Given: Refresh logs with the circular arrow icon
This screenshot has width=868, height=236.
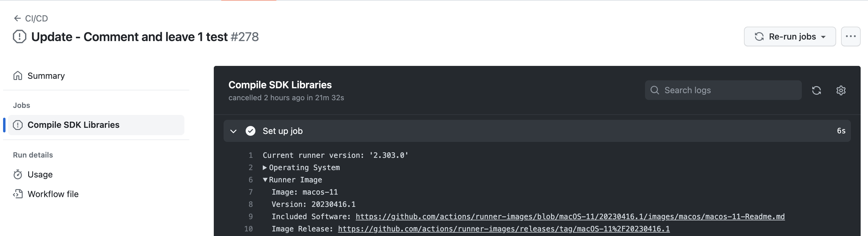Looking at the screenshot, I should [817, 90].
